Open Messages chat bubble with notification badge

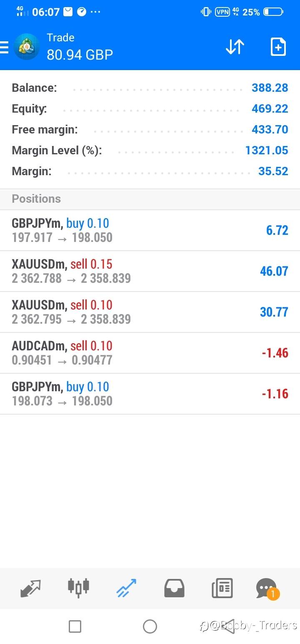(267, 588)
